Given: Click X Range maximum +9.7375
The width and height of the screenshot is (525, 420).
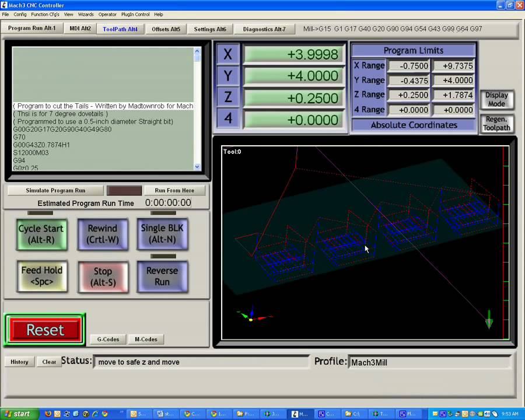Looking at the screenshot, I should pyautogui.click(x=453, y=66).
